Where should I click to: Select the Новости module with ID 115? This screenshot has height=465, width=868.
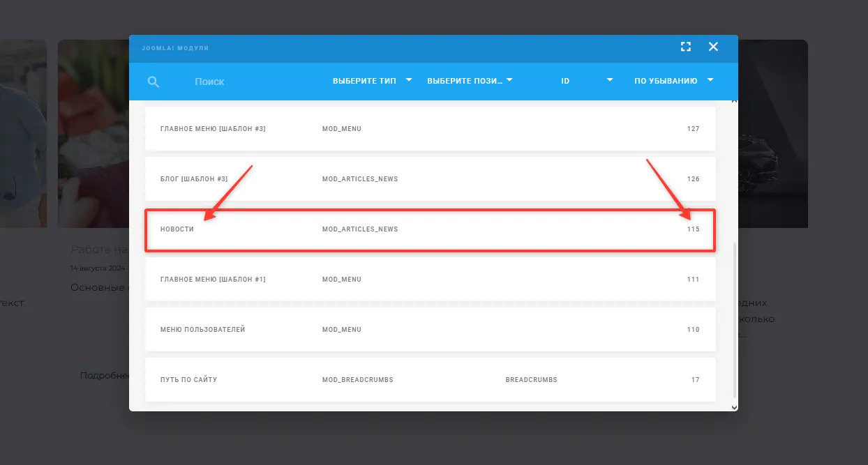pyautogui.click(x=430, y=229)
